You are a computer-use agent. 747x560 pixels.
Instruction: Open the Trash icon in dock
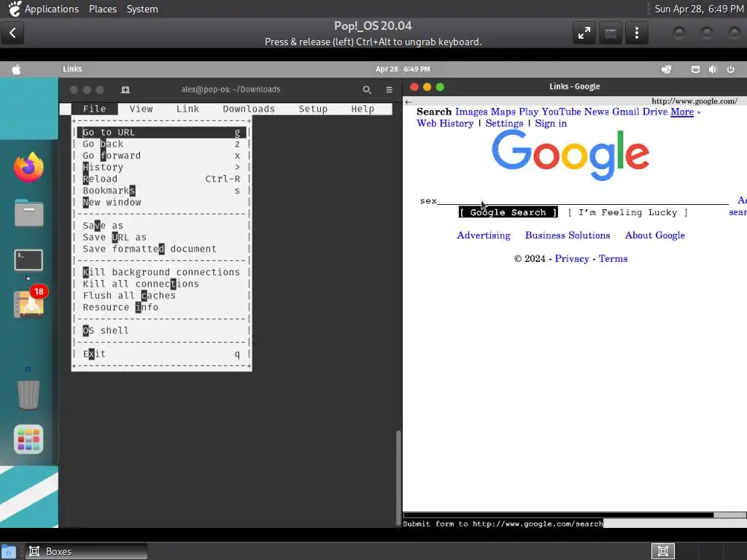pyautogui.click(x=28, y=394)
